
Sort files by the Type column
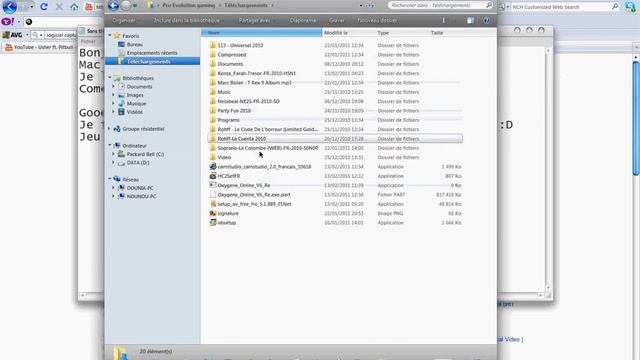[402, 33]
